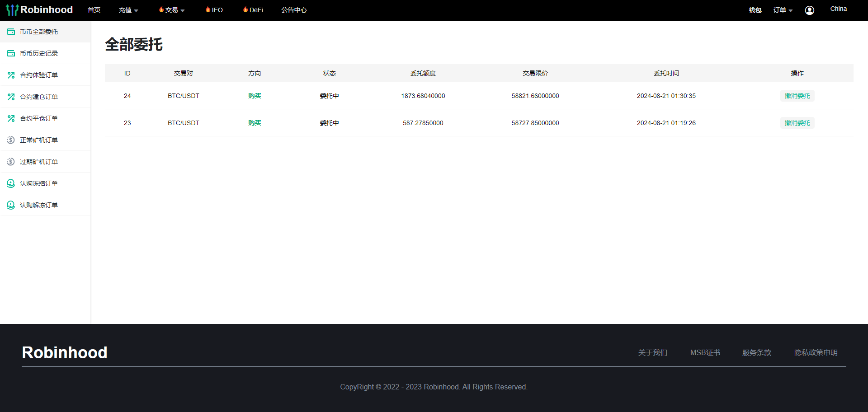Select China language option in header
This screenshot has width=868, height=412.
coord(839,9)
